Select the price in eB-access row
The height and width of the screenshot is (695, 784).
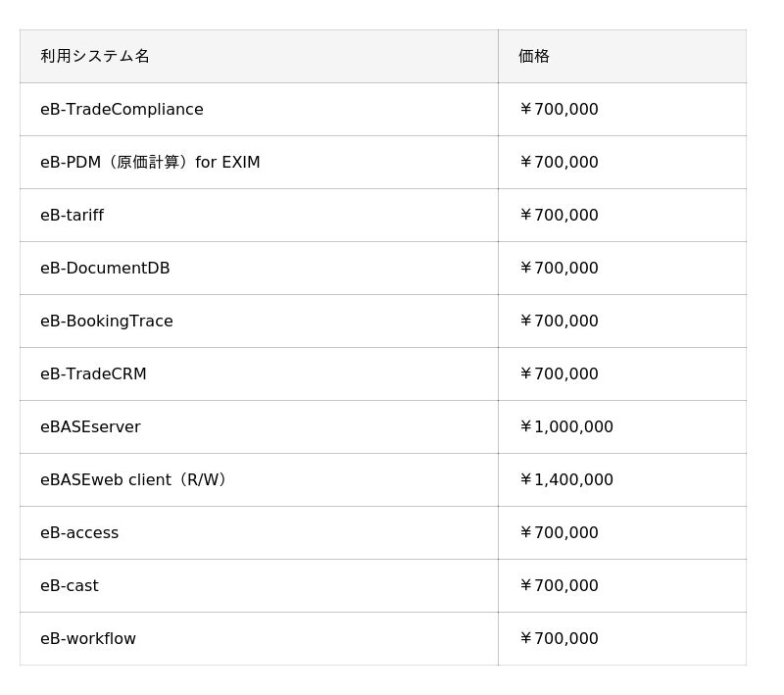point(559,532)
